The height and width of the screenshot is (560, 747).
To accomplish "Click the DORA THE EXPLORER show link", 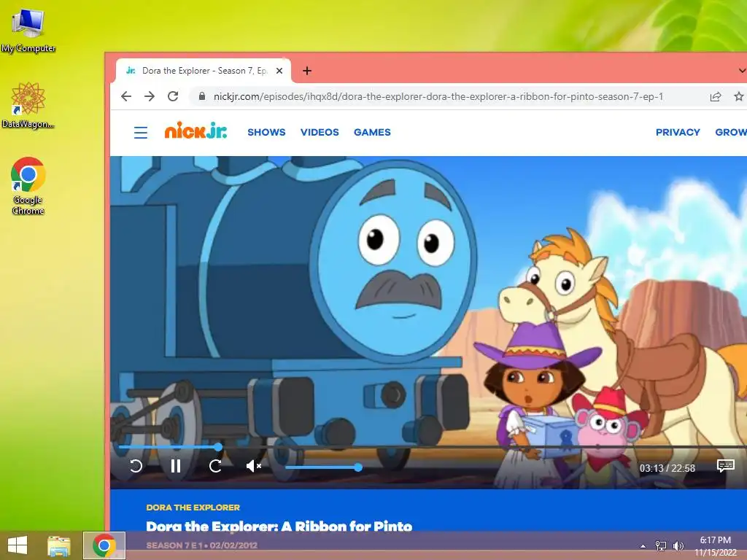I will 193,507.
